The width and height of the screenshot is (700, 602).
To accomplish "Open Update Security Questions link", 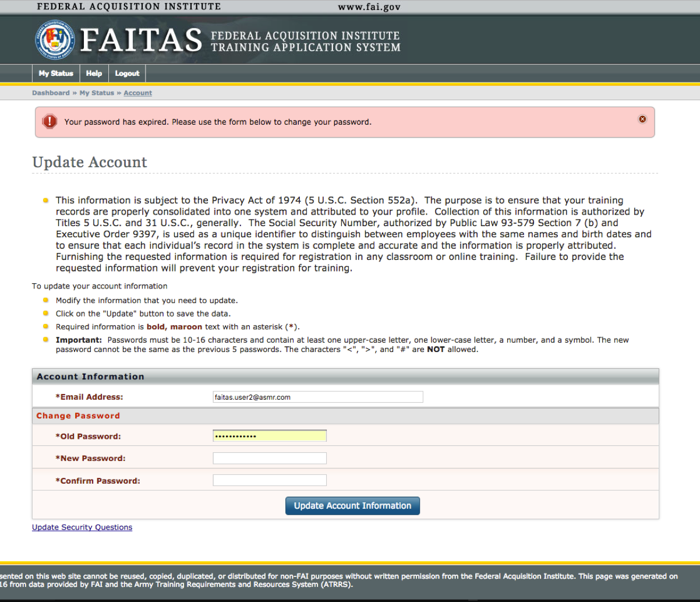I will [x=82, y=527].
